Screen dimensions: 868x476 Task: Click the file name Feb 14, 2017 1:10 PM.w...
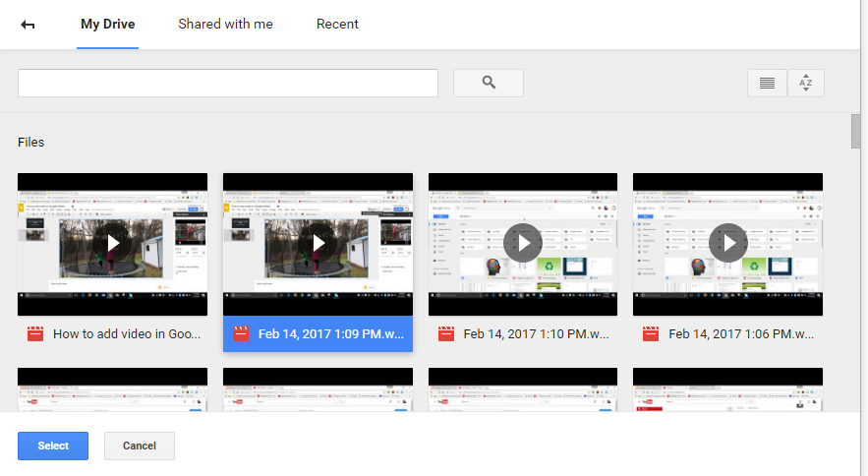tap(536, 334)
